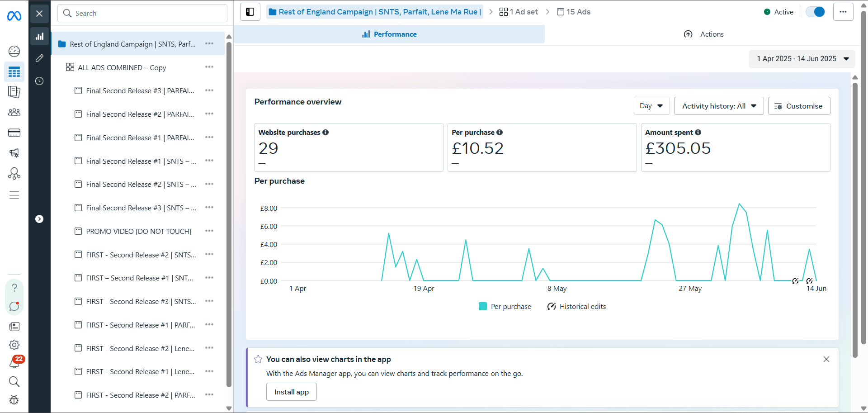868x413 pixels.
Task: Open the Settings gear icon
Action: (x=14, y=345)
